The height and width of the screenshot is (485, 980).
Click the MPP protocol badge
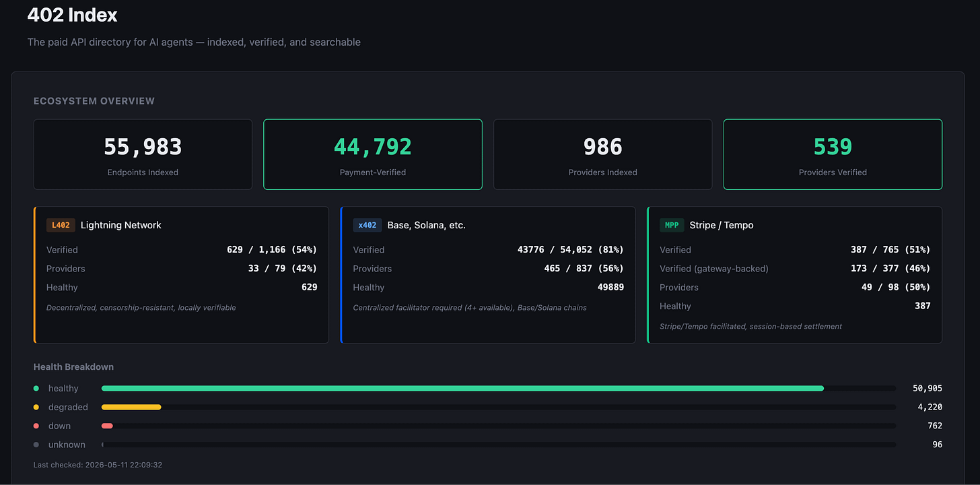point(672,225)
